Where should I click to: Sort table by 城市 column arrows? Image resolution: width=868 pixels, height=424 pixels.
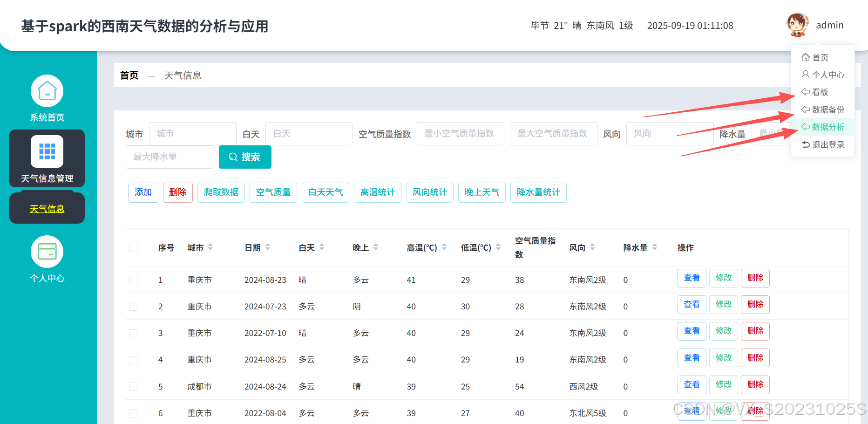(x=210, y=247)
